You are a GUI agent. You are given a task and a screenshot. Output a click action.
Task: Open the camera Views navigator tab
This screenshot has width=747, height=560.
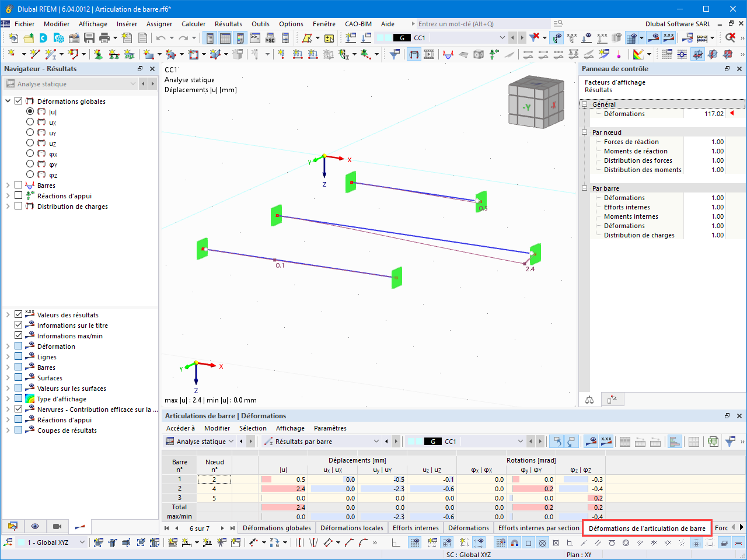[57, 526]
